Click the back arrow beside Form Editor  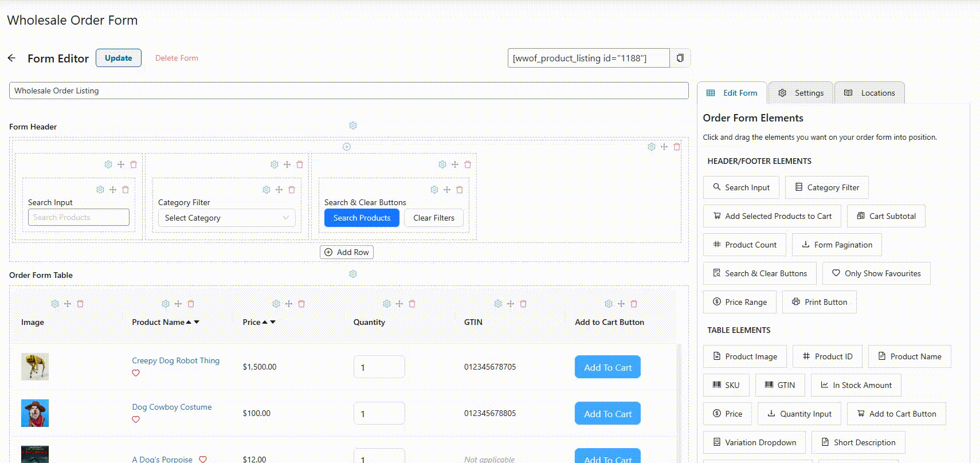[x=11, y=58]
